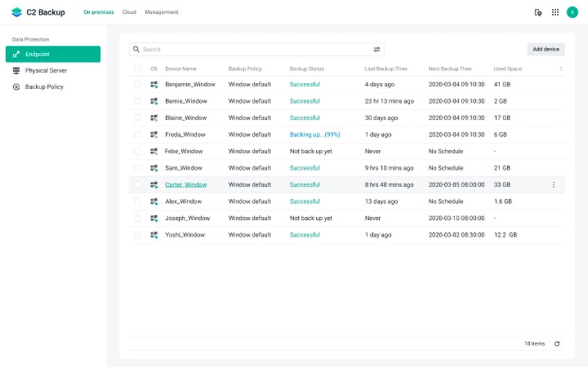Click the user avatar icon
Image resolution: width=588 pixels, height=367 pixels.
point(572,12)
